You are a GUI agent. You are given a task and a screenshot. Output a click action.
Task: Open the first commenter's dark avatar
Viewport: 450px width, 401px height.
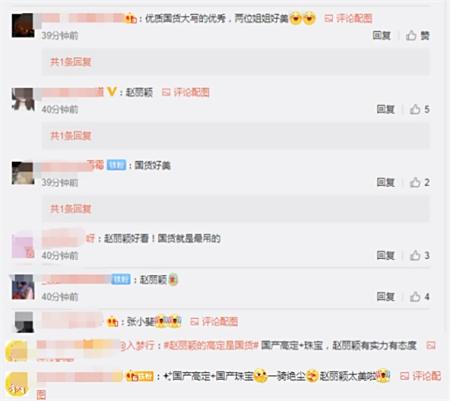[23, 25]
